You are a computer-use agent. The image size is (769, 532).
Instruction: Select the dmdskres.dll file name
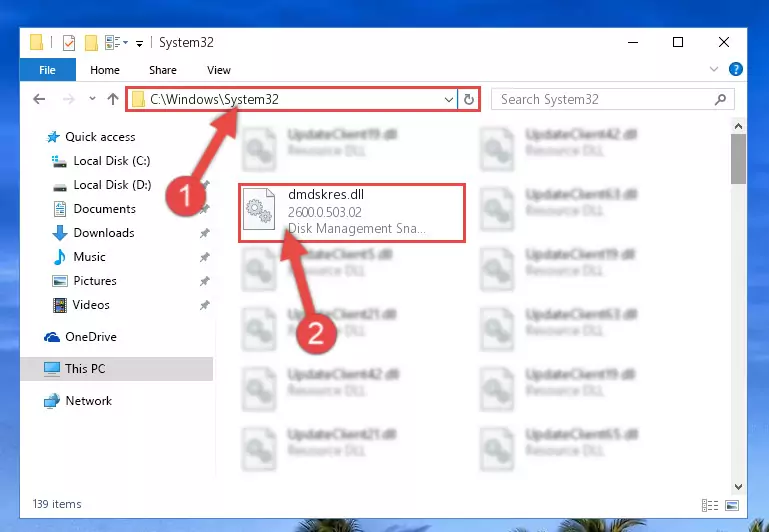pos(326,195)
